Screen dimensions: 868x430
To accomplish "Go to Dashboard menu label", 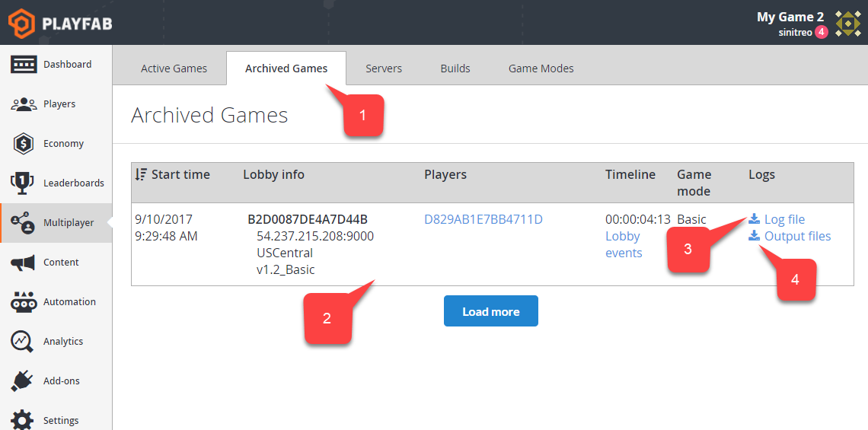I will pyautogui.click(x=68, y=64).
